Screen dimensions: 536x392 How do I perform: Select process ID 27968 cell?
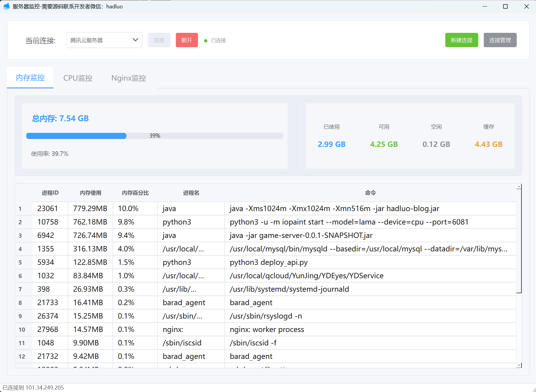(50, 329)
